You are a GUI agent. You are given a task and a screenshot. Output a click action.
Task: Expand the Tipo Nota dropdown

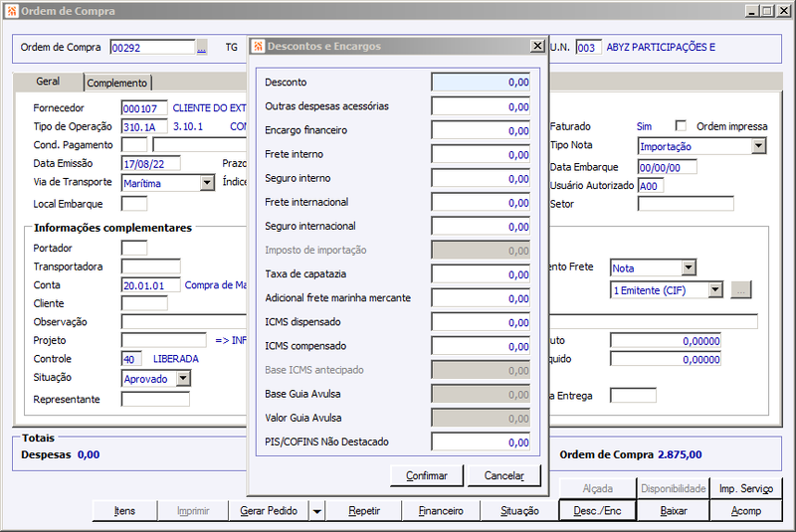click(x=758, y=146)
